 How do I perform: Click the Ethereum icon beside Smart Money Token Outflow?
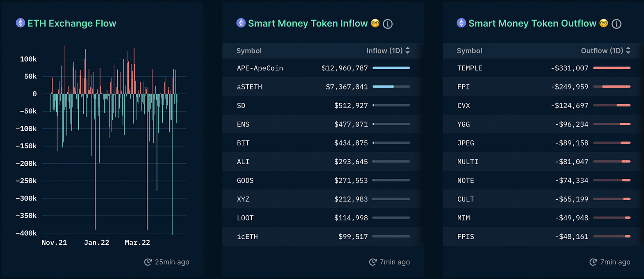(461, 23)
